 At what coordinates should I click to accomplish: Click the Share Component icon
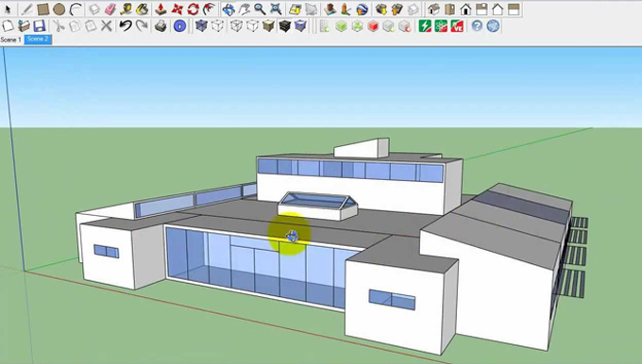tap(414, 9)
